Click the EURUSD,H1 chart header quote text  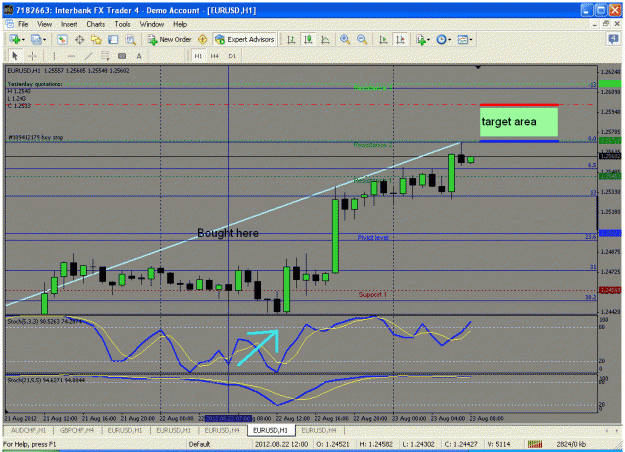(68, 71)
